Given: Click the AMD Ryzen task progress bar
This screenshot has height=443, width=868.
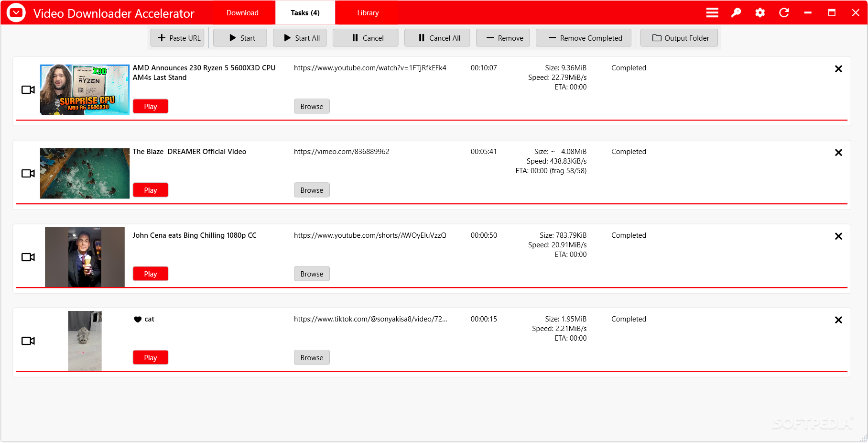Looking at the screenshot, I should pos(432,120).
